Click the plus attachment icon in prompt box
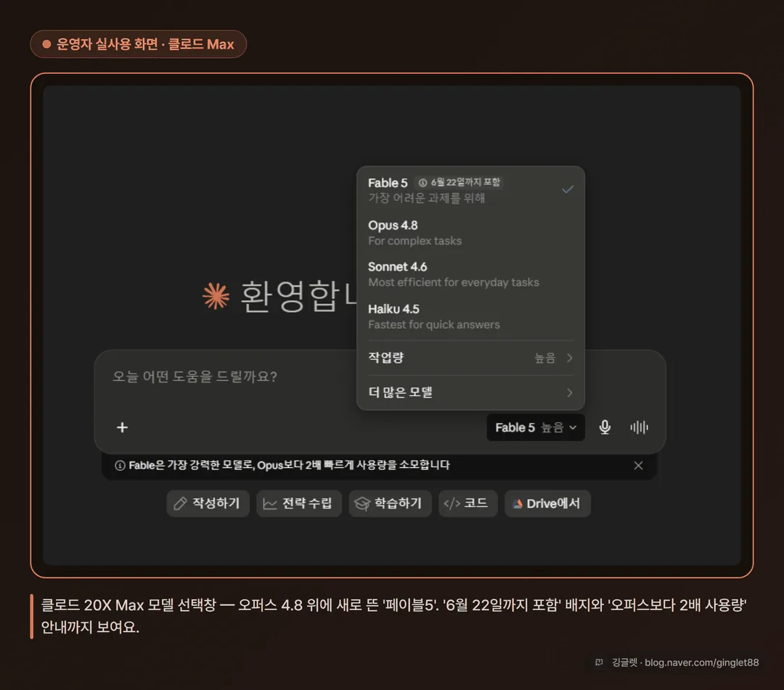 click(122, 427)
